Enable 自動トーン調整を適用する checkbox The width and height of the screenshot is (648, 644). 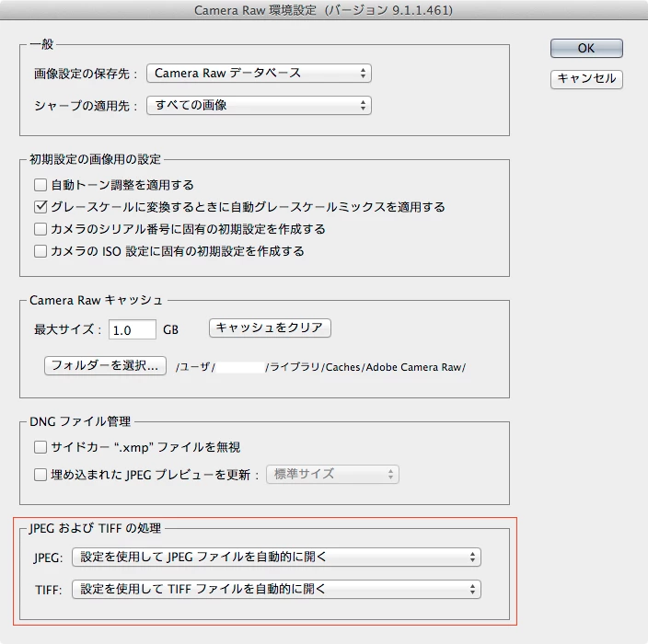click(40, 185)
